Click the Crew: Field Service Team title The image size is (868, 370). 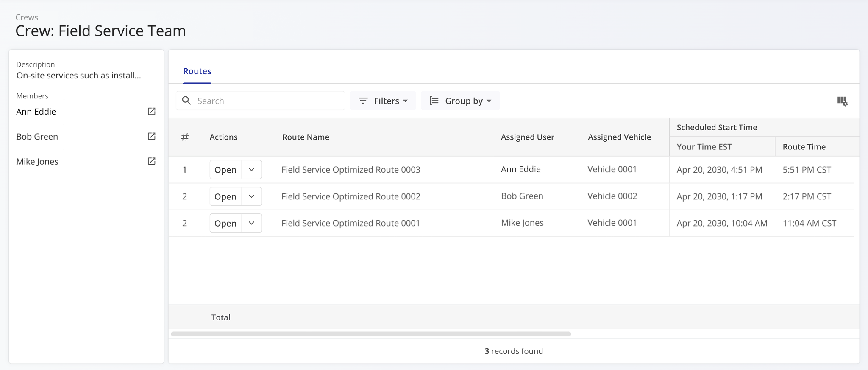pos(100,31)
